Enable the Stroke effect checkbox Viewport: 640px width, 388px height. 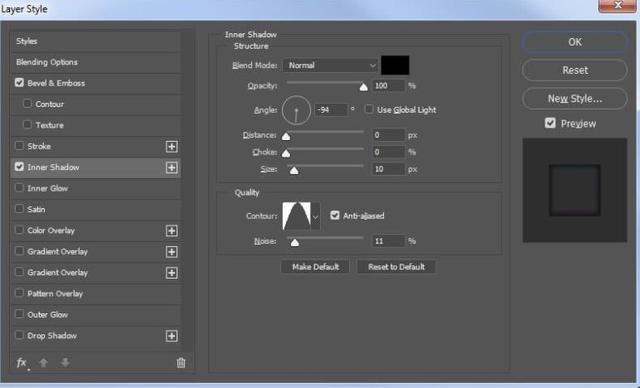pyautogui.click(x=19, y=146)
